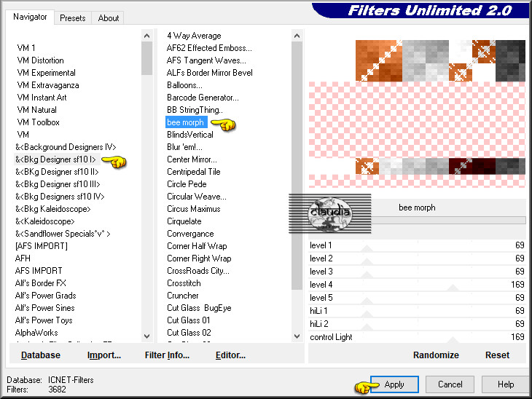The height and width of the screenshot is (399, 532).
Task: Select &<Bkg Designer sf10 I> category
Action: [55, 159]
